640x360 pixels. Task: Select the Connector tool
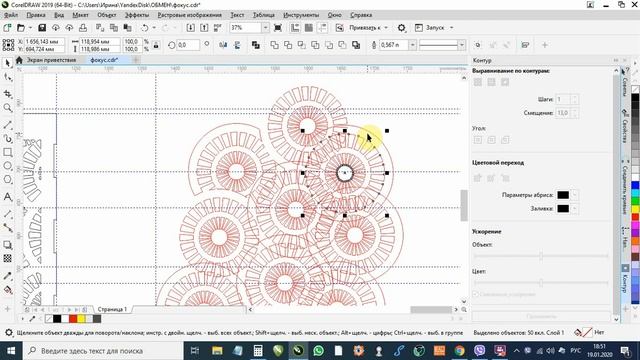coord(7,228)
